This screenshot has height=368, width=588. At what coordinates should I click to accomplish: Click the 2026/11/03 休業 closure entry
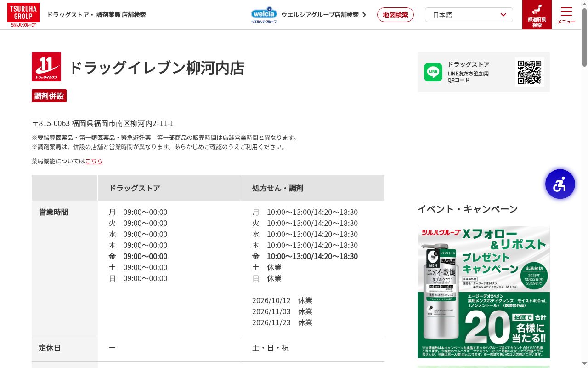[283, 311]
